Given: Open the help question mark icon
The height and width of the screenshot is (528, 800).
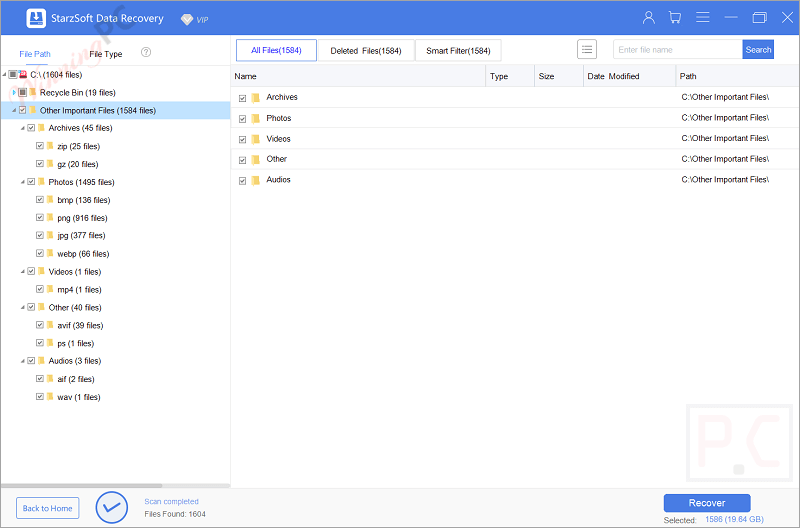Looking at the screenshot, I should pos(146,52).
